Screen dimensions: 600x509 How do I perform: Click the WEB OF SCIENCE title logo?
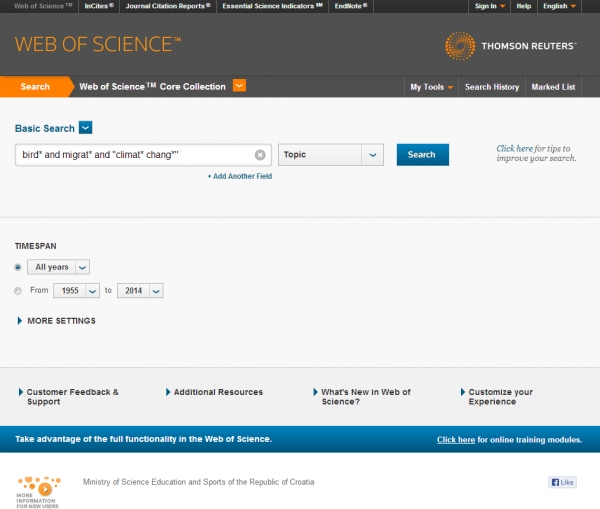coord(98,44)
